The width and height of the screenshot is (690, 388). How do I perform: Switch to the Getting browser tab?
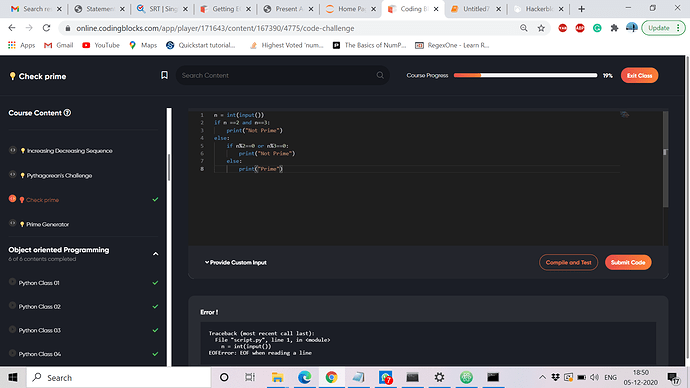tap(225, 9)
